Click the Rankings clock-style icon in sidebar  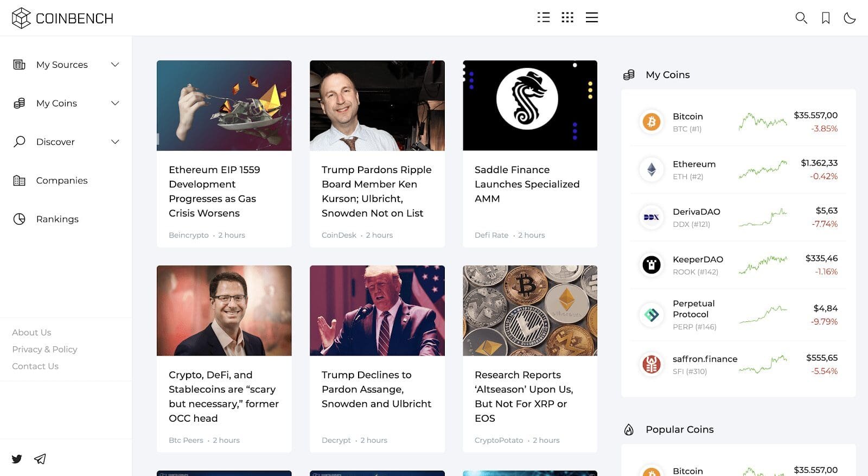click(19, 219)
